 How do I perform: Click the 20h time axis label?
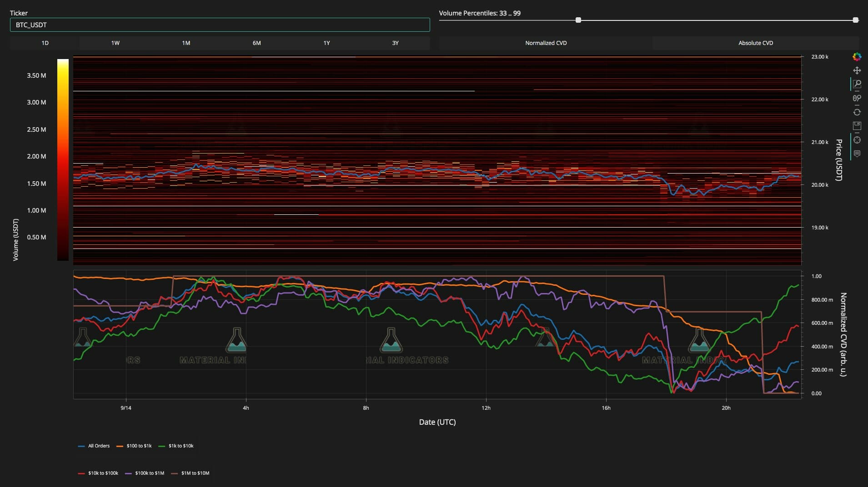[726, 408]
